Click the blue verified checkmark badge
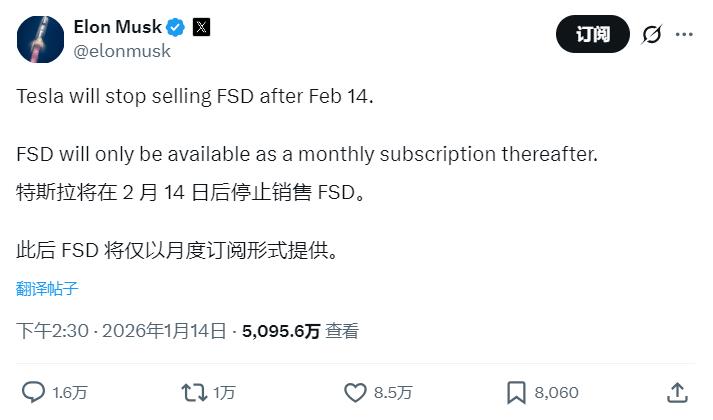This screenshot has height=420, width=713. (174, 27)
